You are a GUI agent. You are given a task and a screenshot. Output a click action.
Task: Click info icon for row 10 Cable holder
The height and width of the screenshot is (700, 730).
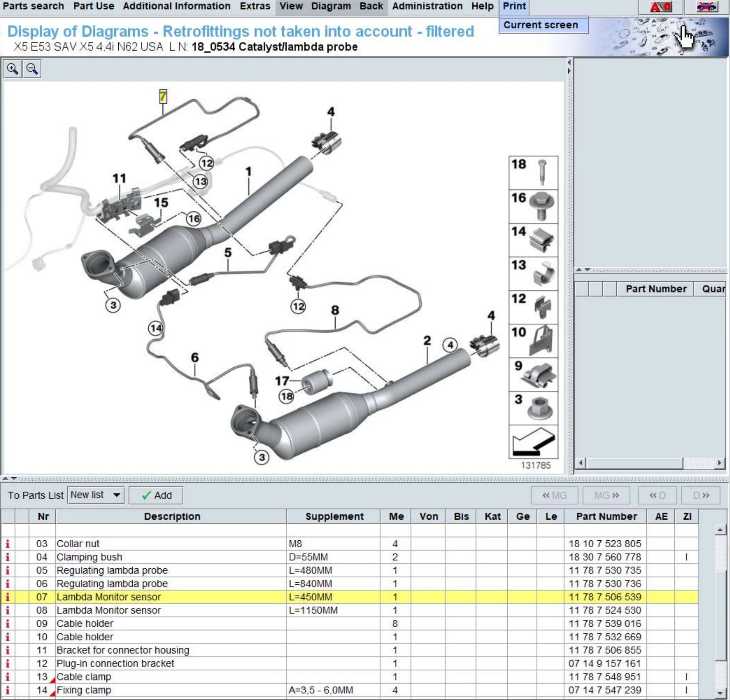point(7,637)
